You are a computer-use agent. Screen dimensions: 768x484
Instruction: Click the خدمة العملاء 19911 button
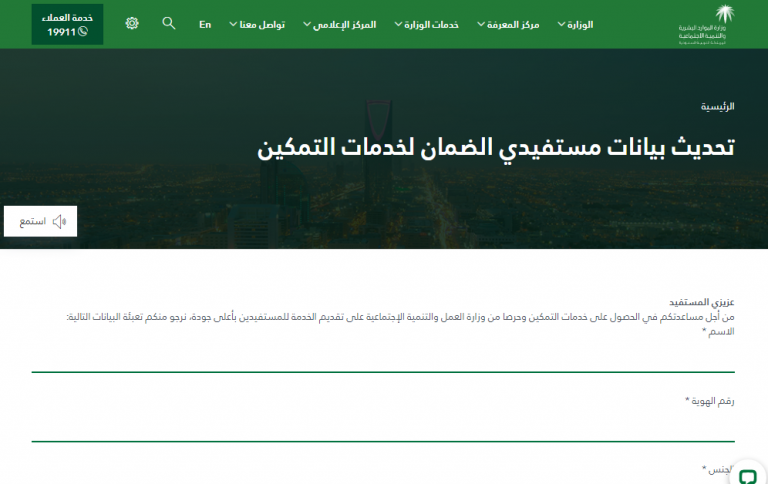click(67, 24)
